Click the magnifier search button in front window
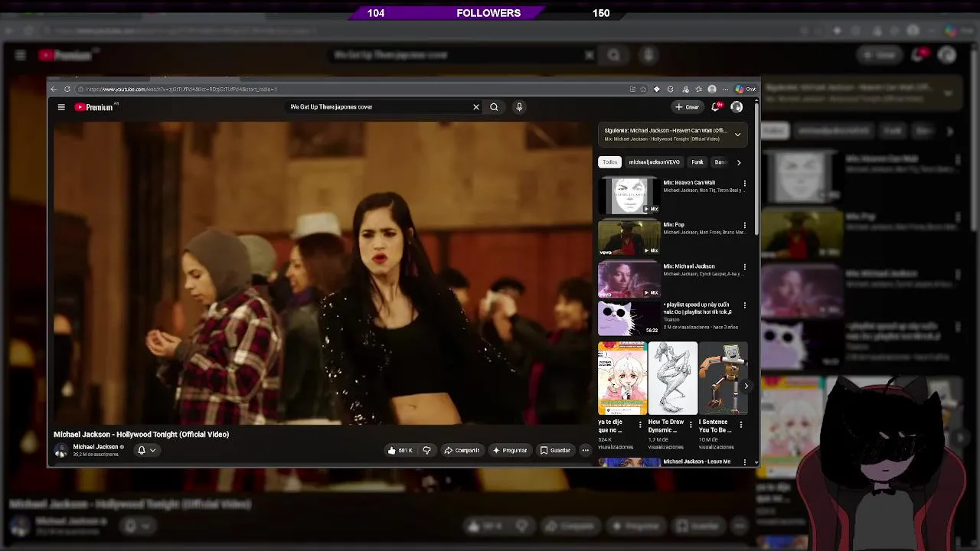 pos(494,107)
